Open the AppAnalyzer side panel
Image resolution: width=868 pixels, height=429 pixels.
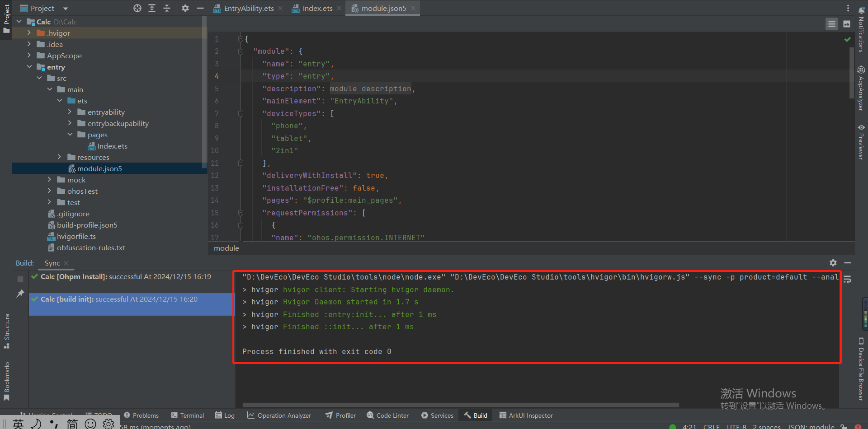point(861,88)
